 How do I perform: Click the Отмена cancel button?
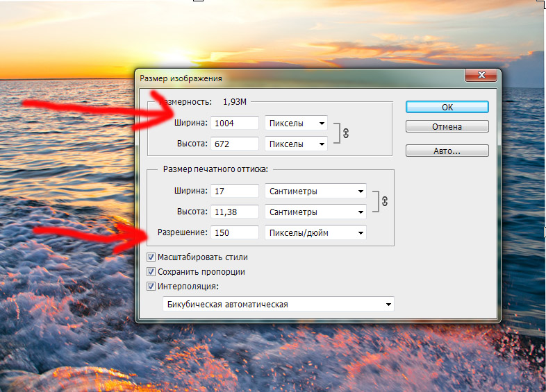tap(447, 127)
